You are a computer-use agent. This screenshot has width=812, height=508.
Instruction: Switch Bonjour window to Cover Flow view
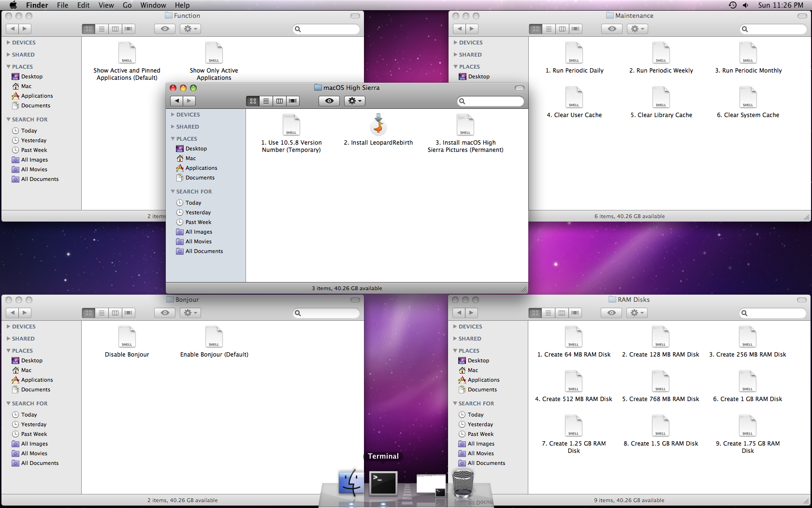[129, 313]
